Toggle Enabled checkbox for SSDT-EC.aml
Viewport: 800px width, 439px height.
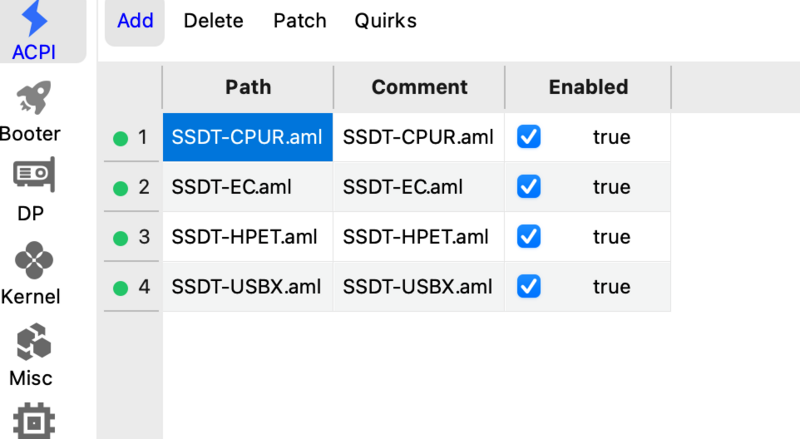(x=529, y=187)
